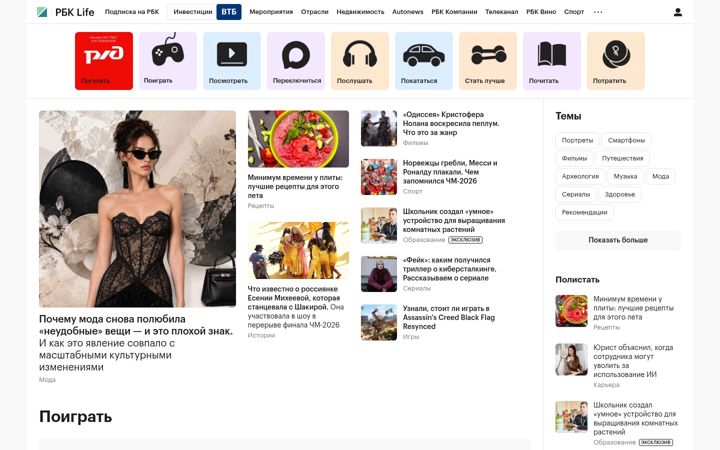The width and height of the screenshot is (720, 450).
Task: Open the smoothie bowl recipe thumbnail
Action: (298, 139)
